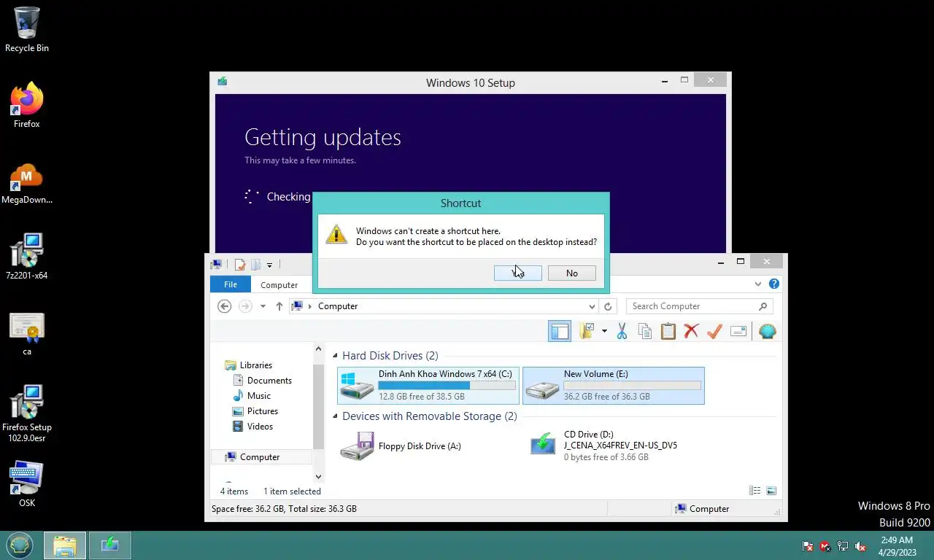Click the MEGA tray icon
This screenshot has height=560, width=934.
tap(825, 546)
